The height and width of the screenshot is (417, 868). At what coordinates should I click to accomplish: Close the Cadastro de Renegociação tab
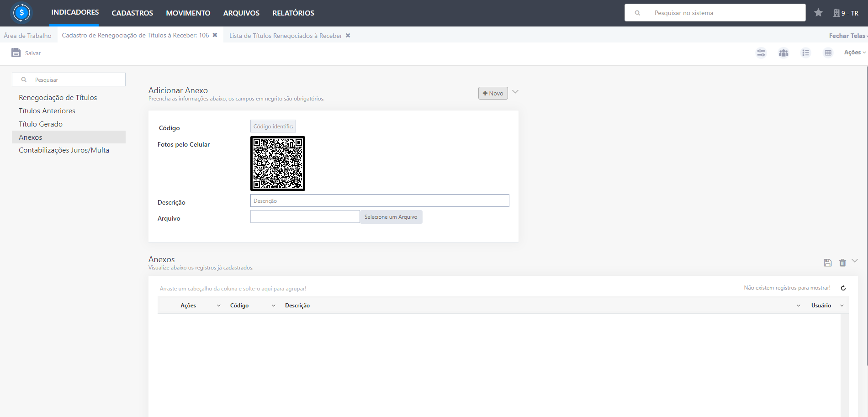click(215, 35)
